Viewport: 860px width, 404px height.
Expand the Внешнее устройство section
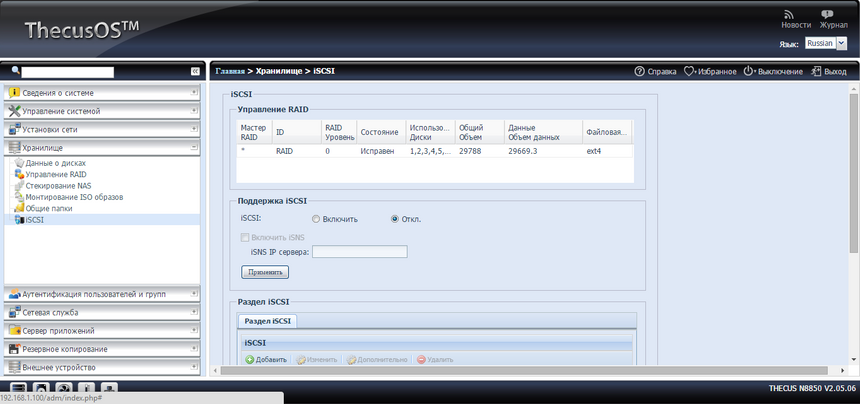[194, 367]
